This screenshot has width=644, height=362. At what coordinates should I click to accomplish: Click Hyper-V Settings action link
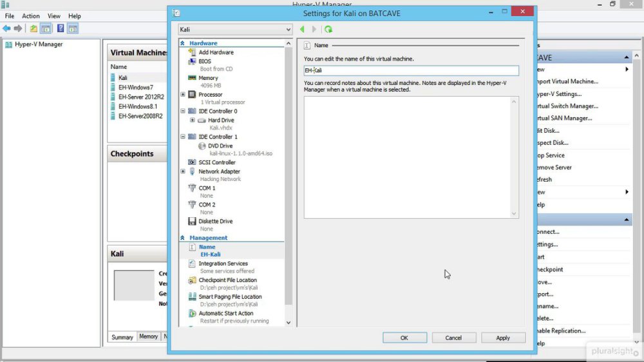(x=560, y=93)
